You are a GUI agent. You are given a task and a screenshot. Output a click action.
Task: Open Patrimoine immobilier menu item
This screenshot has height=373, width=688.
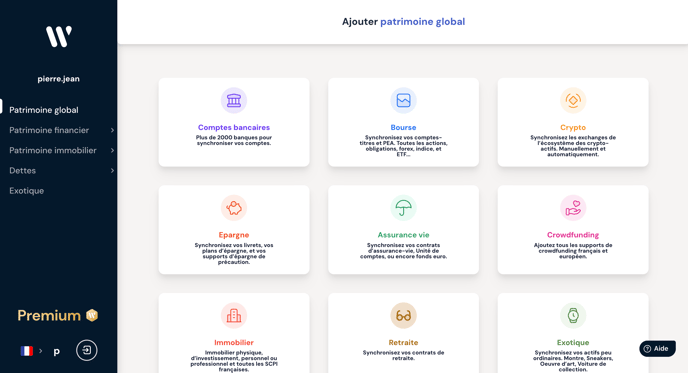point(53,151)
